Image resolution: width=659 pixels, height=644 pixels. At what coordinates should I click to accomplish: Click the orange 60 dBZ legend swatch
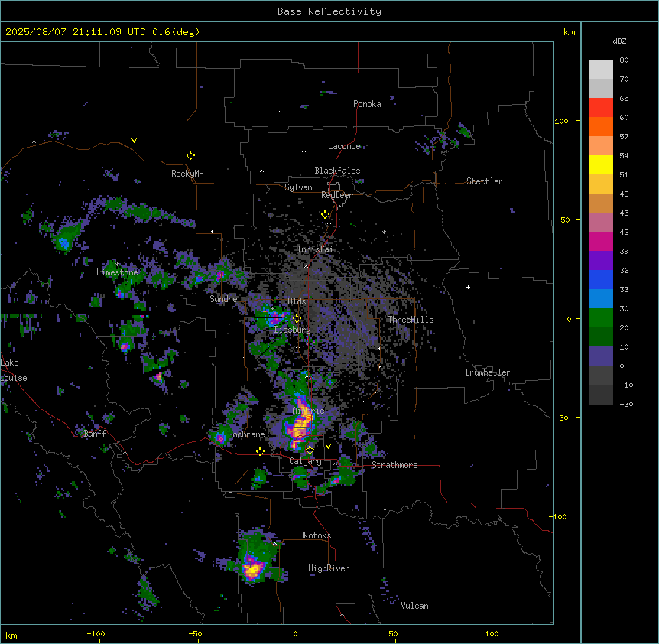[601, 126]
